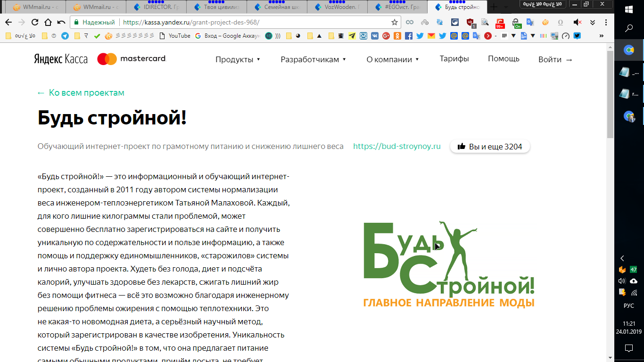Open the Odnoklassniki bookmark icon

click(x=397, y=36)
